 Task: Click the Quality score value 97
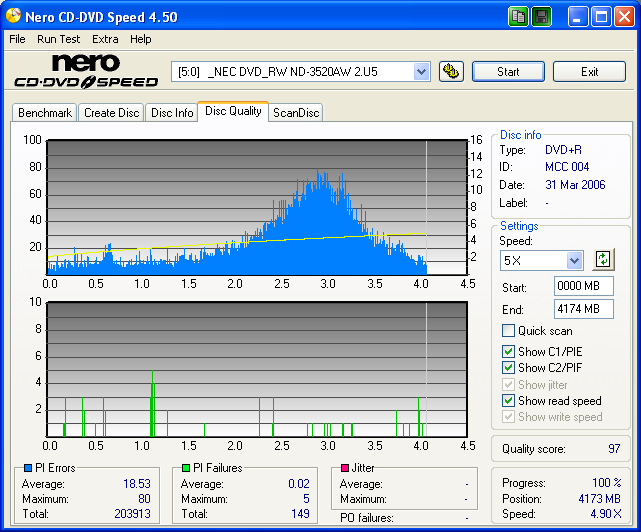point(614,449)
